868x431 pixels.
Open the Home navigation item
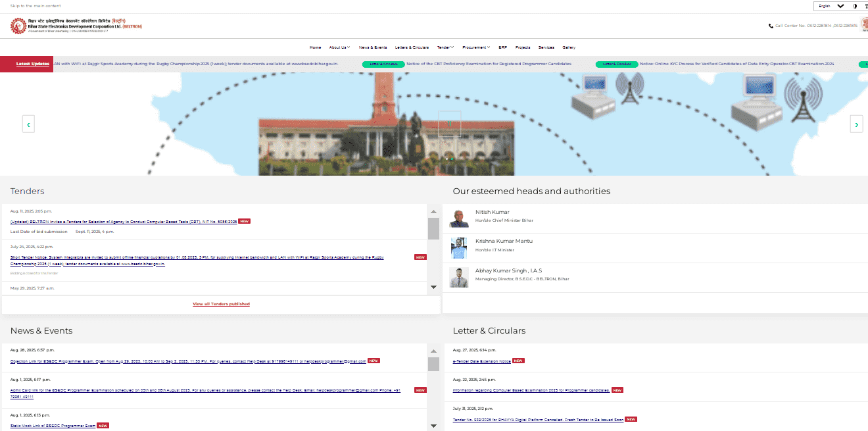coord(315,47)
